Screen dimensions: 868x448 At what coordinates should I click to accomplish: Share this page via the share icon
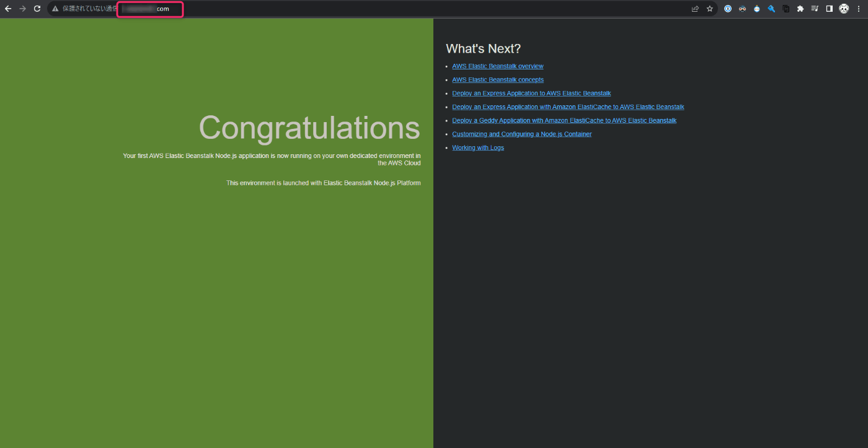[x=696, y=9]
